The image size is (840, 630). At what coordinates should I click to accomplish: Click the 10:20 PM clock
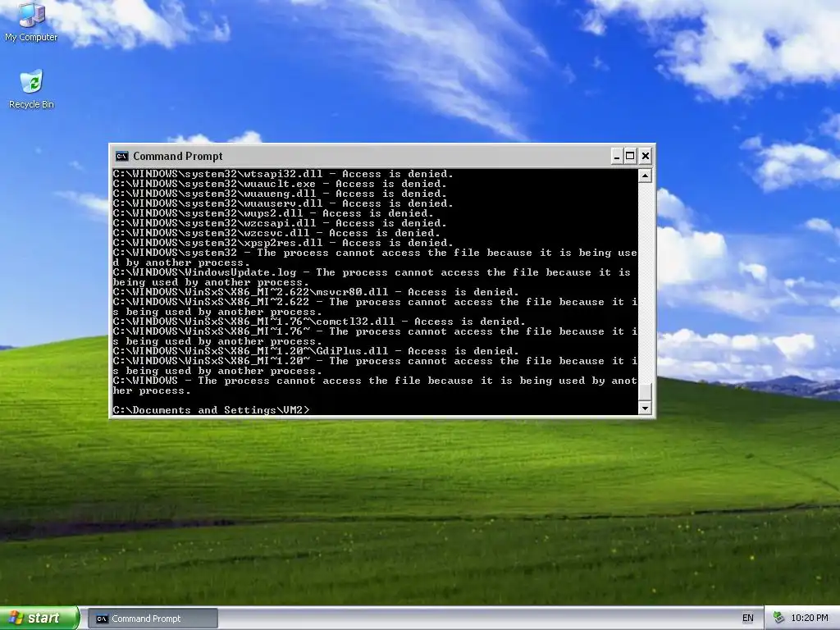tap(810, 619)
